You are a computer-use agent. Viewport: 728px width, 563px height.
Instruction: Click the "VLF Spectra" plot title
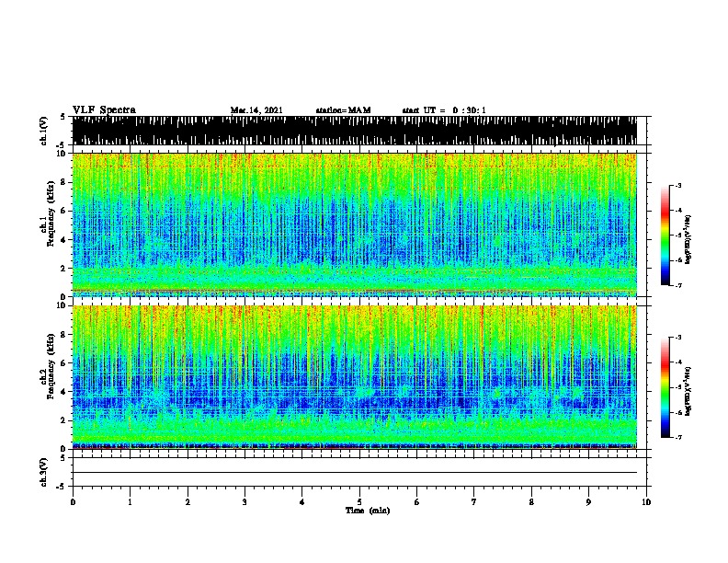tap(104, 110)
